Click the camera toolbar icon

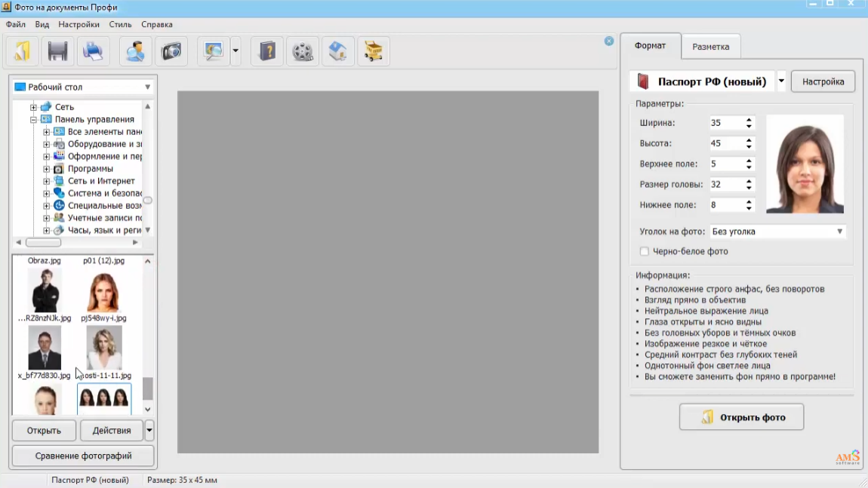pos(171,51)
